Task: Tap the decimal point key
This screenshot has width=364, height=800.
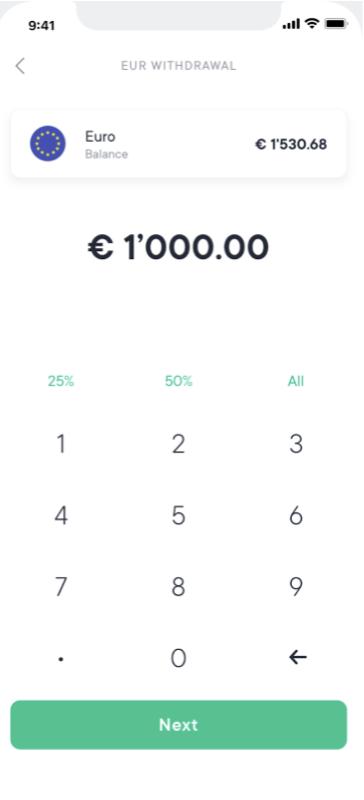Action: pyautogui.click(x=61, y=659)
